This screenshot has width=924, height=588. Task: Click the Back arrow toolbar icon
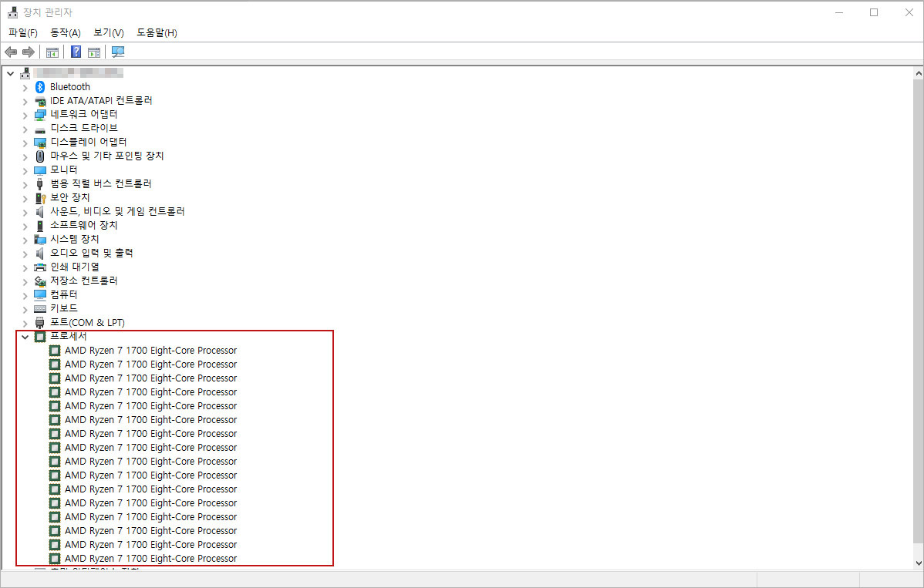(11, 52)
